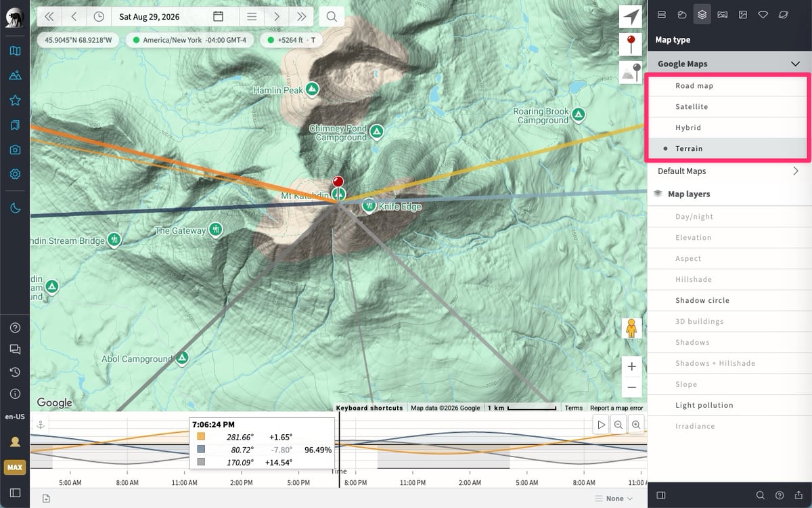Open the calendar date picker icon

click(x=218, y=16)
